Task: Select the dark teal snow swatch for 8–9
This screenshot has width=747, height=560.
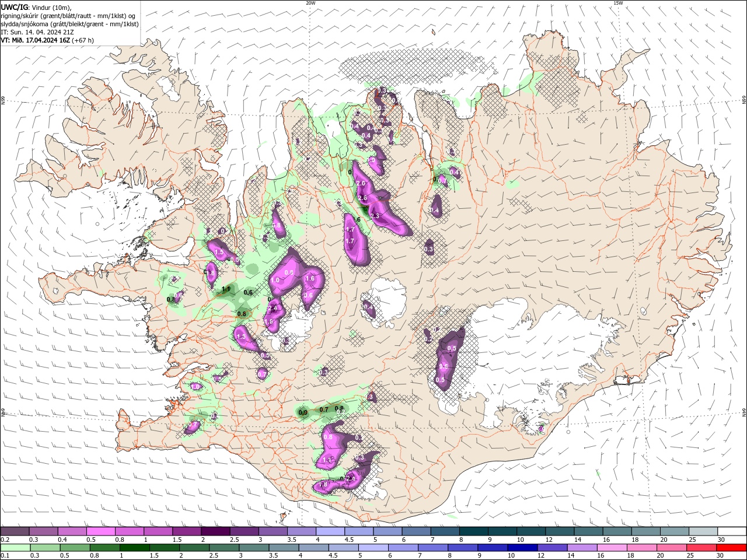Action: coord(474,531)
